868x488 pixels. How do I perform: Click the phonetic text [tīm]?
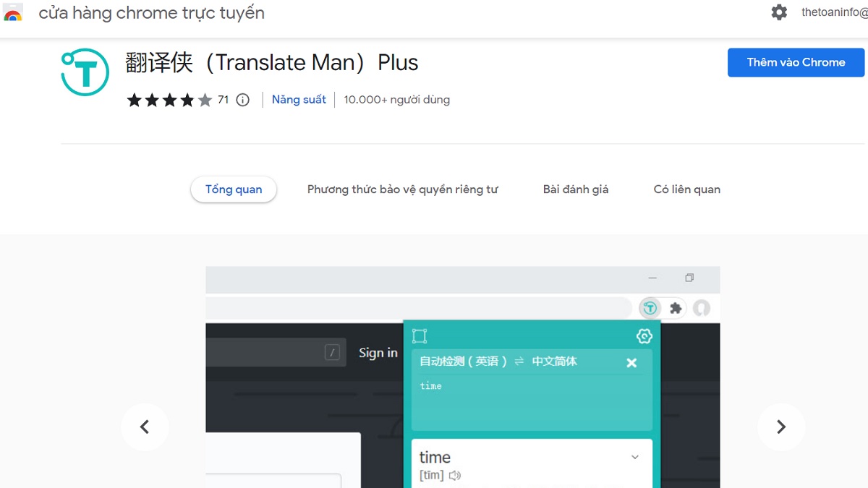pos(432,476)
